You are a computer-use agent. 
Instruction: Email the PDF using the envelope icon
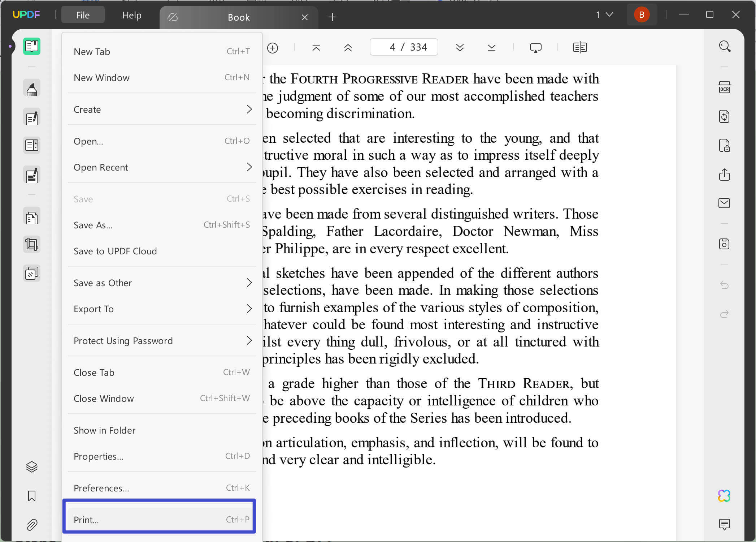[x=725, y=203]
